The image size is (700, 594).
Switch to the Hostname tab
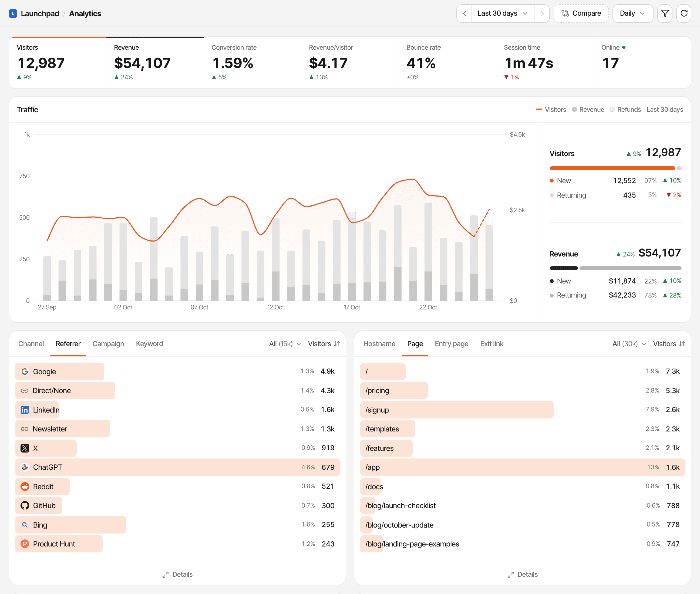coord(379,344)
